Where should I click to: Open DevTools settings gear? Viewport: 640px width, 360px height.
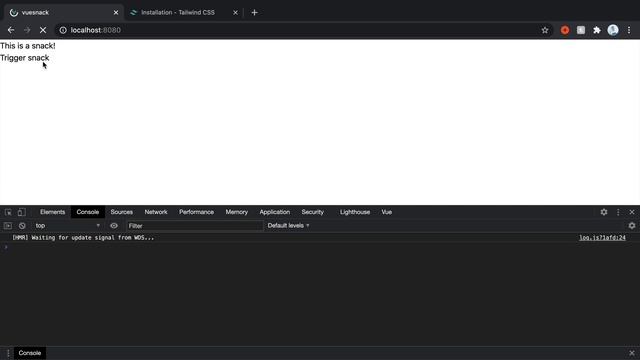604,212
